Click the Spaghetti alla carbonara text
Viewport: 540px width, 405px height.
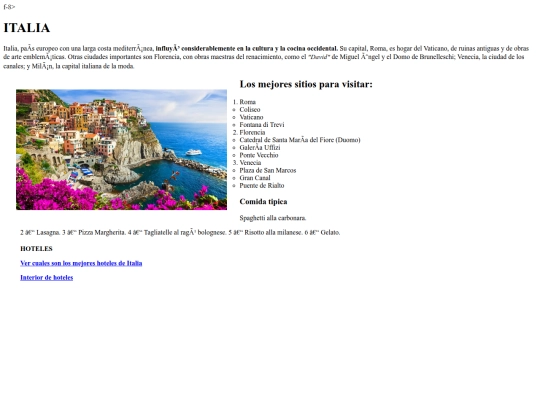[x=273, y=218]
